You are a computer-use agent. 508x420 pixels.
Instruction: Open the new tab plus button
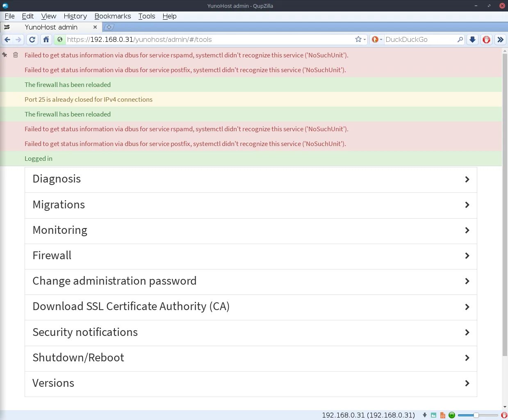109,27
